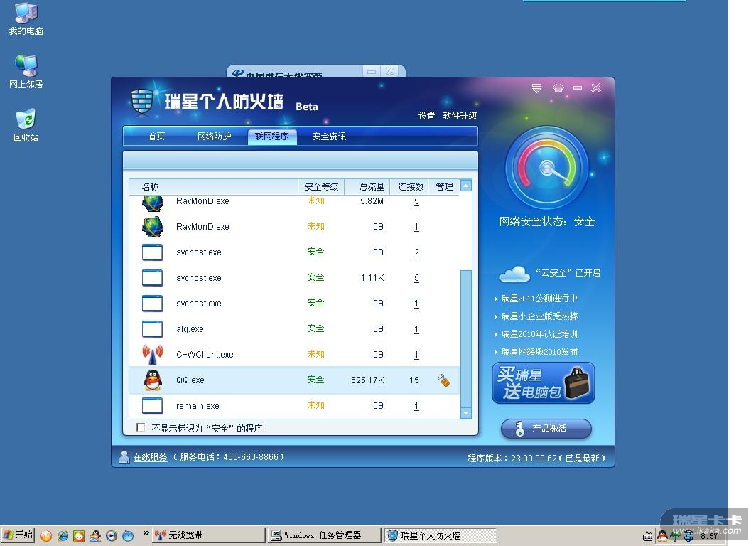Switch to the 网络防护 tab
756x546 pixels.
tap(214, 136)
